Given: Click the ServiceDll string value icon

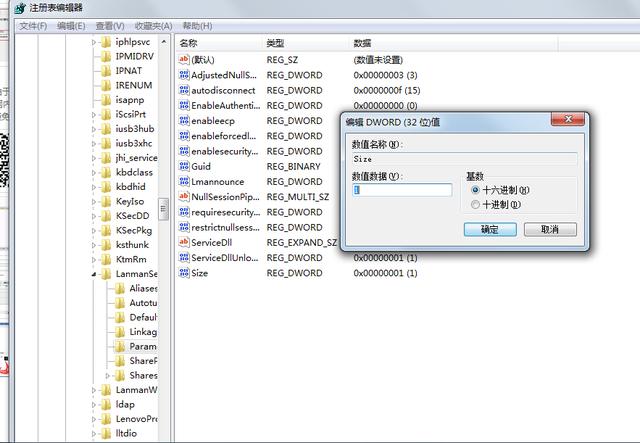Looking at the screenshot, I should pos(184,243).
